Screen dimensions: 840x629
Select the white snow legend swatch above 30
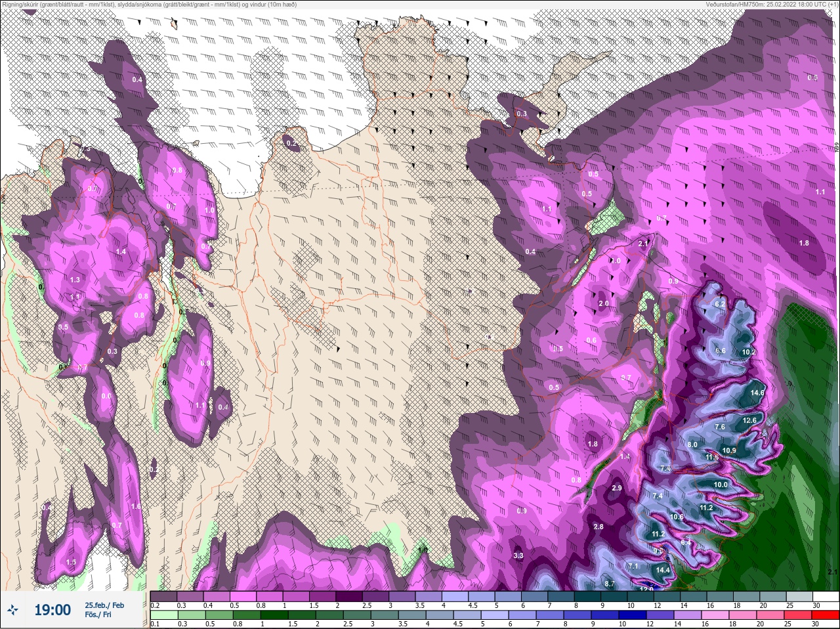(826, 596)
